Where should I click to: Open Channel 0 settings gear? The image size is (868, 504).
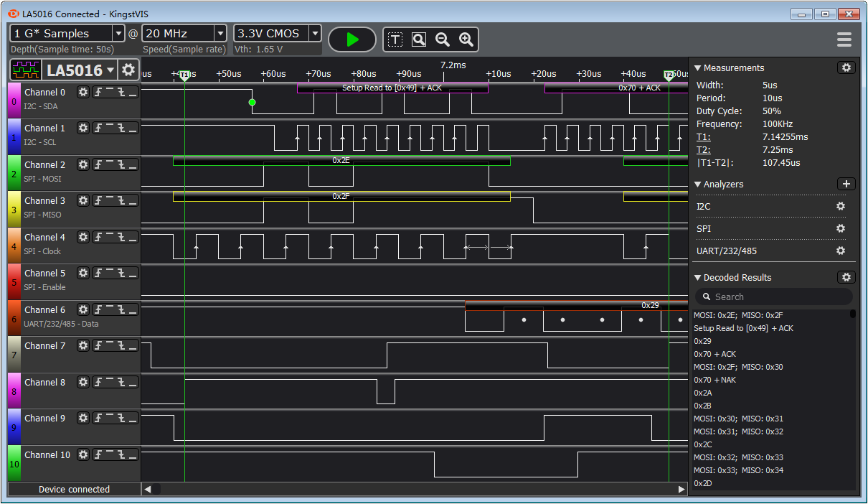tap(83, 92)
